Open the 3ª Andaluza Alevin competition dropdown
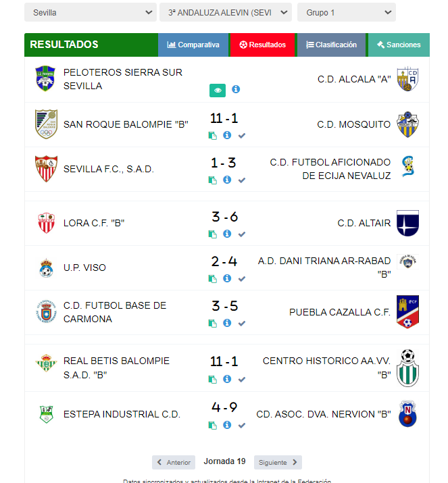This screenshot has width=448, height=483. click(225, 12)
